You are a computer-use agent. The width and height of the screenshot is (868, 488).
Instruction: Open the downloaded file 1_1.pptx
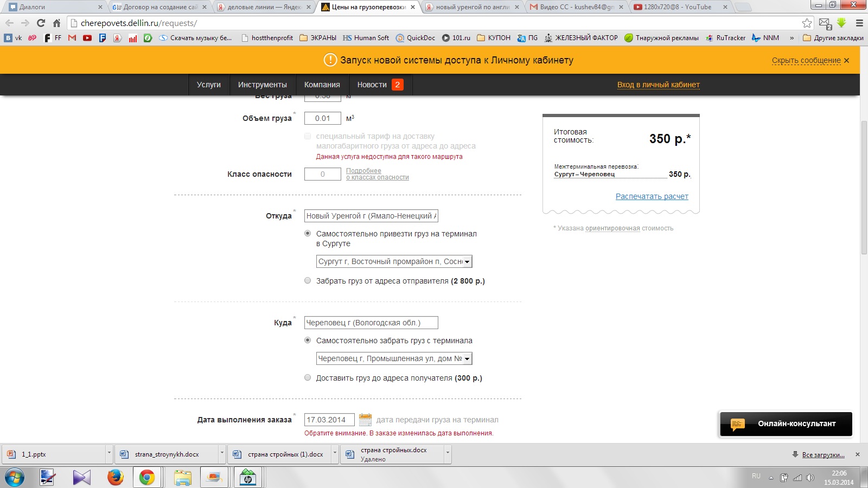tap(54, 454)
